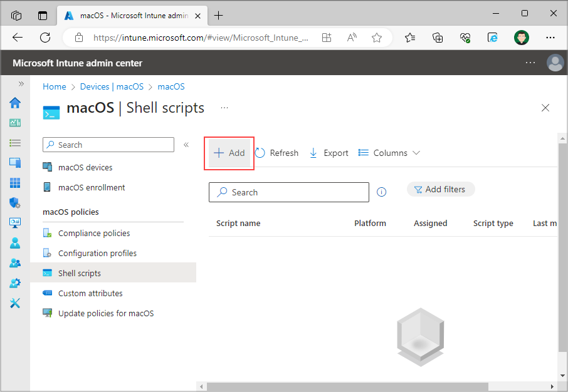Open Devices monitor icon in left rail

(15, 163)
